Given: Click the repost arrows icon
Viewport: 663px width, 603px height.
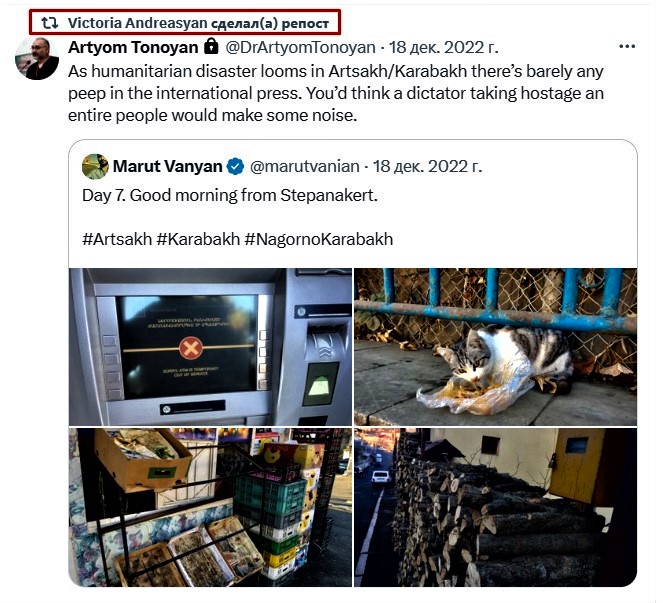Looking at the screenshot, I should [x=49, y=23].
